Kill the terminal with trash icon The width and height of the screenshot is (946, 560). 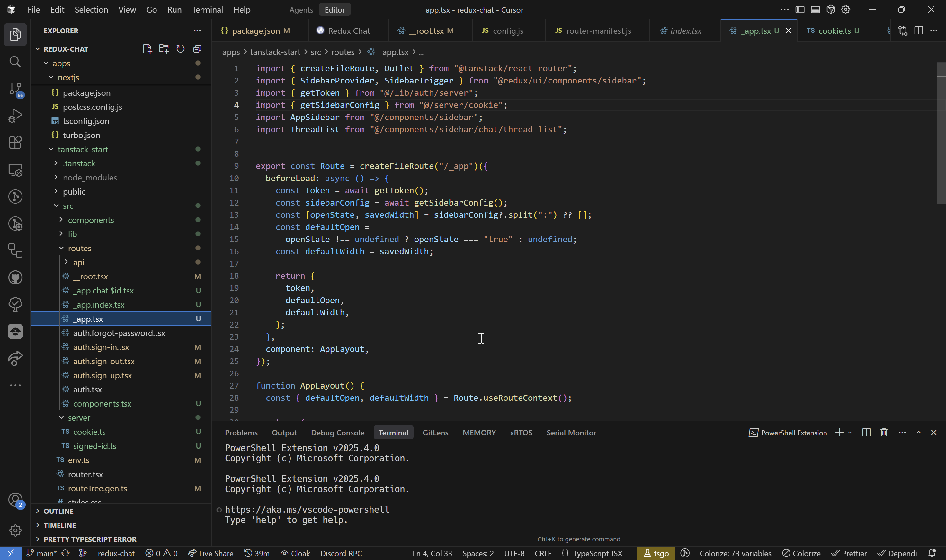[x=884, y=433]
